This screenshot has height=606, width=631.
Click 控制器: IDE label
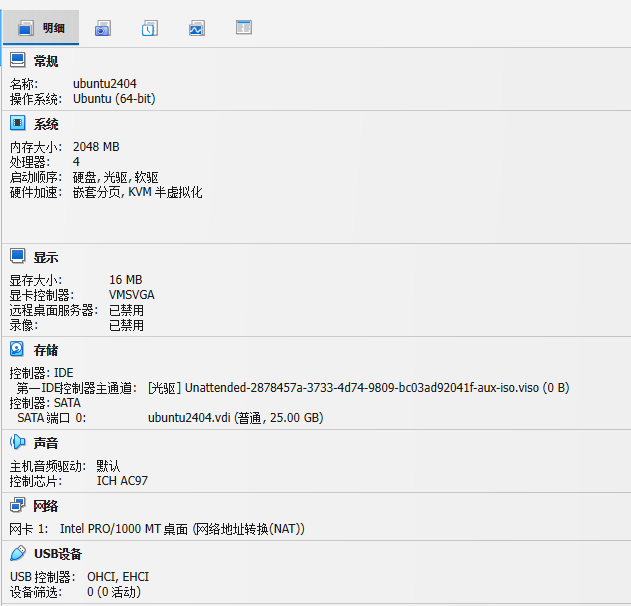(41, 373)
